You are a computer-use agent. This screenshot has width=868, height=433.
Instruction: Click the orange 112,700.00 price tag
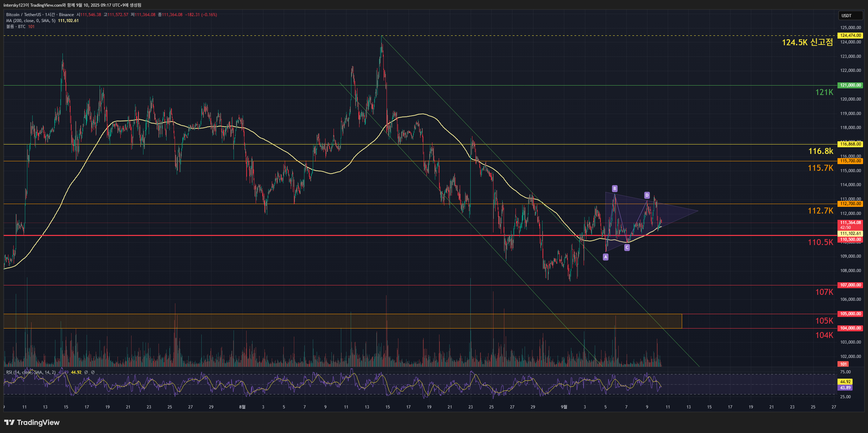click(x=850, y=204)
